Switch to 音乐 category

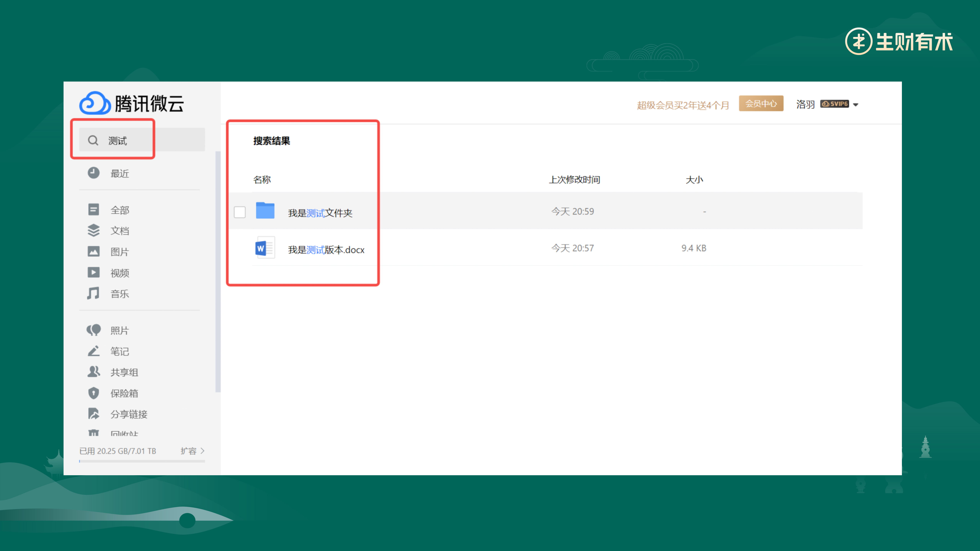click(x=119, y=293)
